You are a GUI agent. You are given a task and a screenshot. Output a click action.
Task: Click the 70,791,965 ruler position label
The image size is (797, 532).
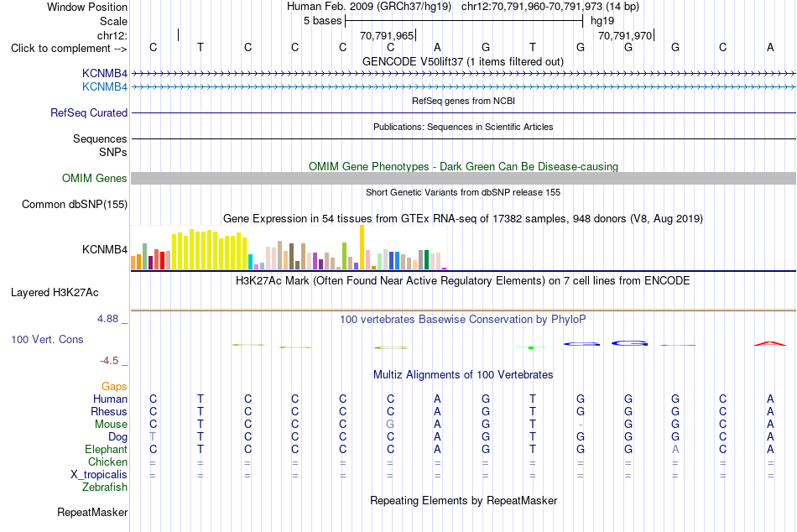387,35
